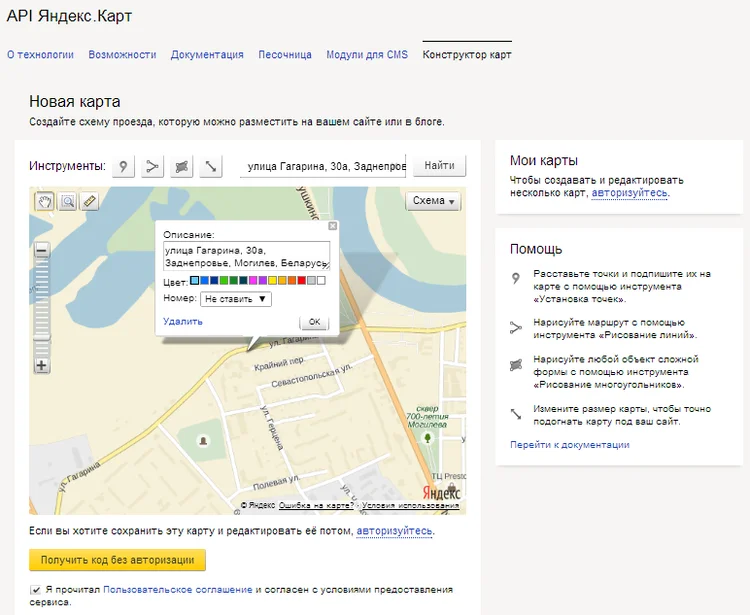Viewport: 750px width, 615px height.
Task: Click the Крайний пер street label
Action: pyautogui.click(x=279, y=364)
